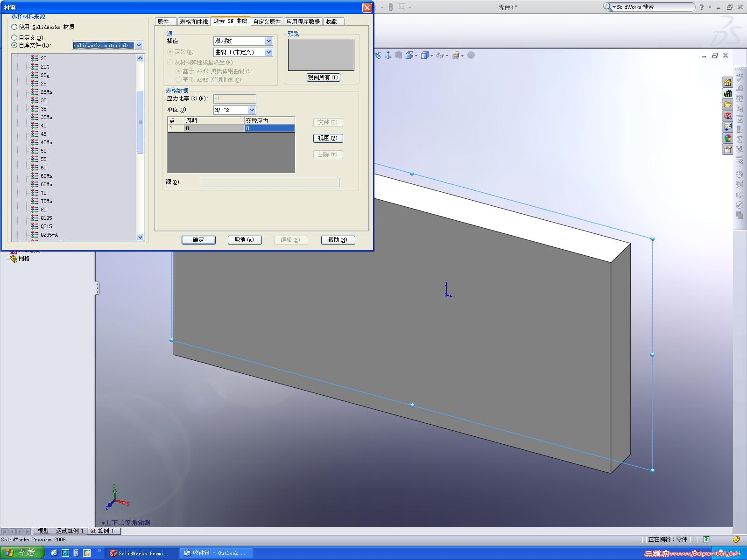Open File Explorer folder tab in task pane
747x560 pixels.
tap(727, 105)
